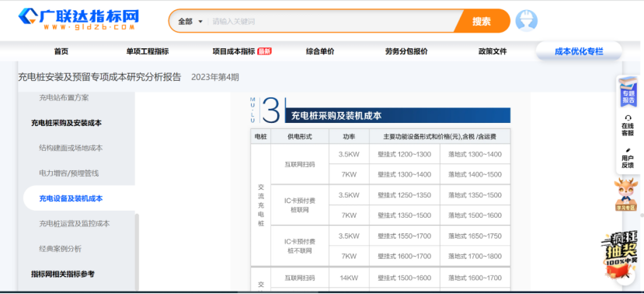Open the user avatar icon
Screen dimensions: 644x294
526,20
